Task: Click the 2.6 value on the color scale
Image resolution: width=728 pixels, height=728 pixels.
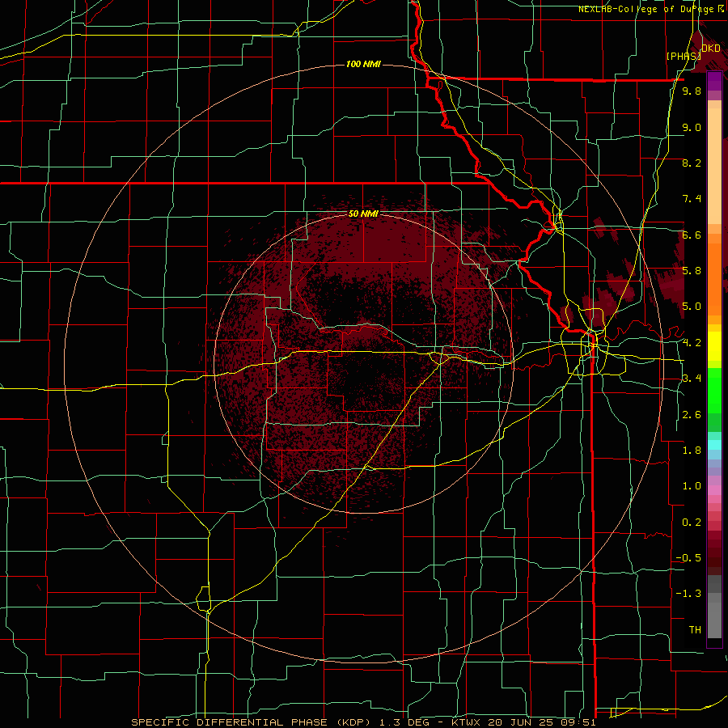Action: pyautogui.click(x=692, y=415)
